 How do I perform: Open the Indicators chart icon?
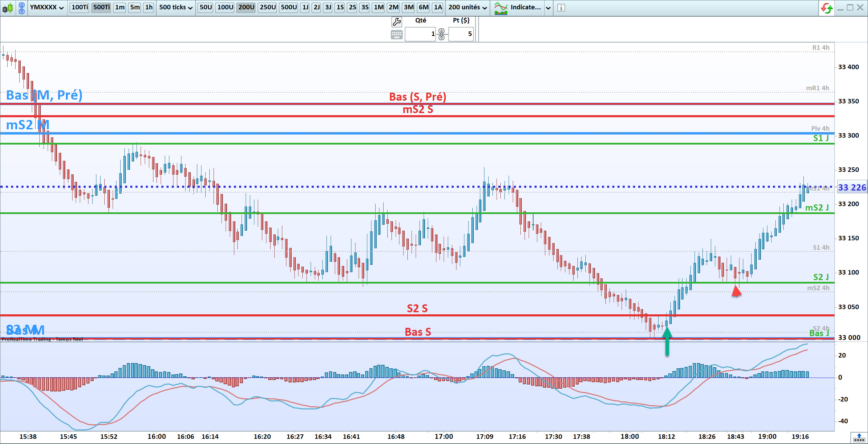[501, 8]
